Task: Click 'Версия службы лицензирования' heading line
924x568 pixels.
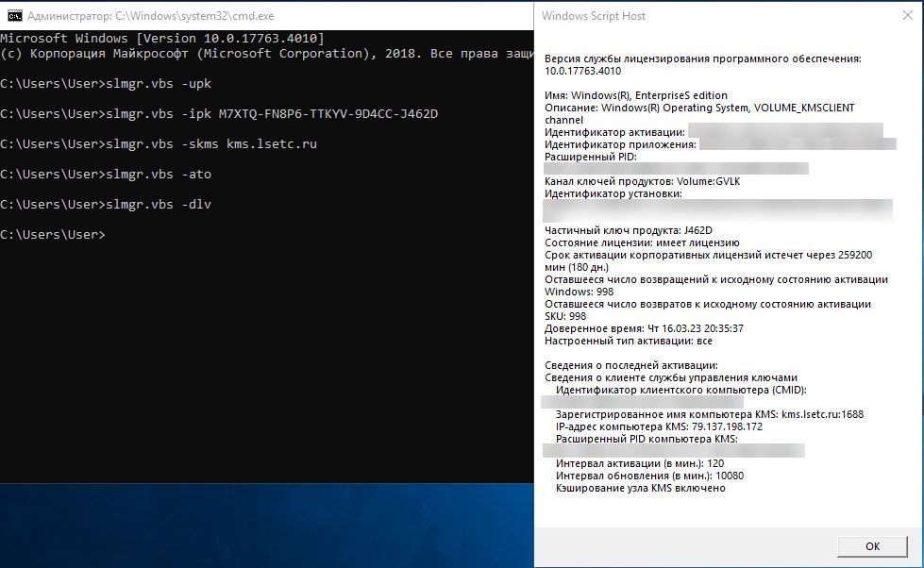Action: [x=702, y=58]
